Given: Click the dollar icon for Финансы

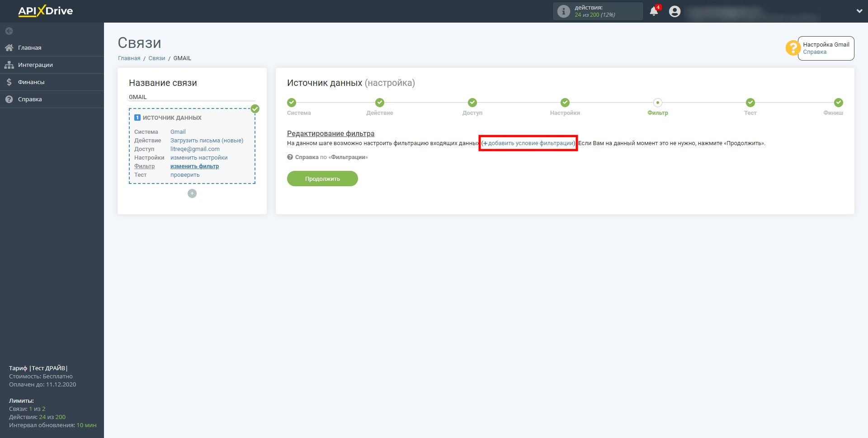Looking at the screenshot, I should pyautogui.click(x=9, y=82).
